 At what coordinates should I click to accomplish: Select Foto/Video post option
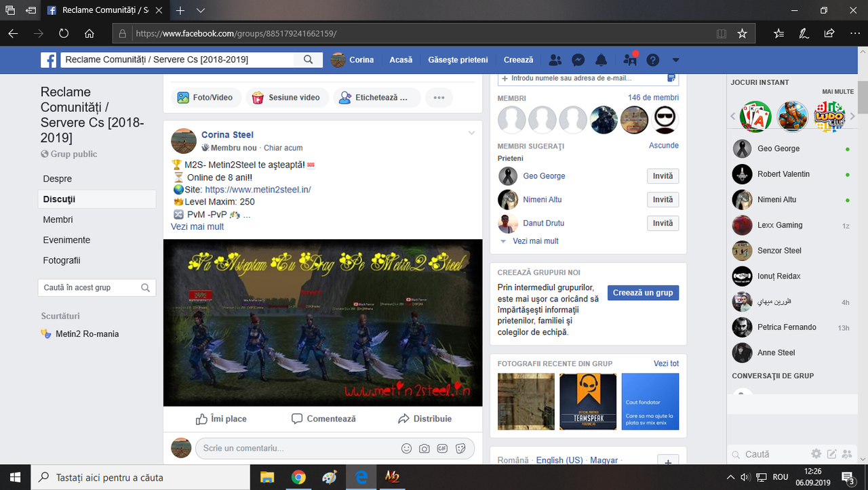pos(205,98)
